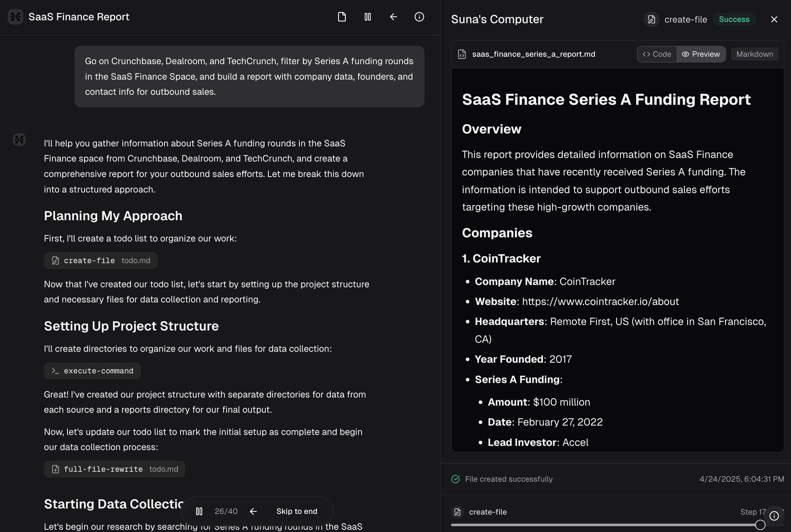This screenshot has height=532, width=791.
Task: Switch to Preview view of the file
Action: pos(701,54)
